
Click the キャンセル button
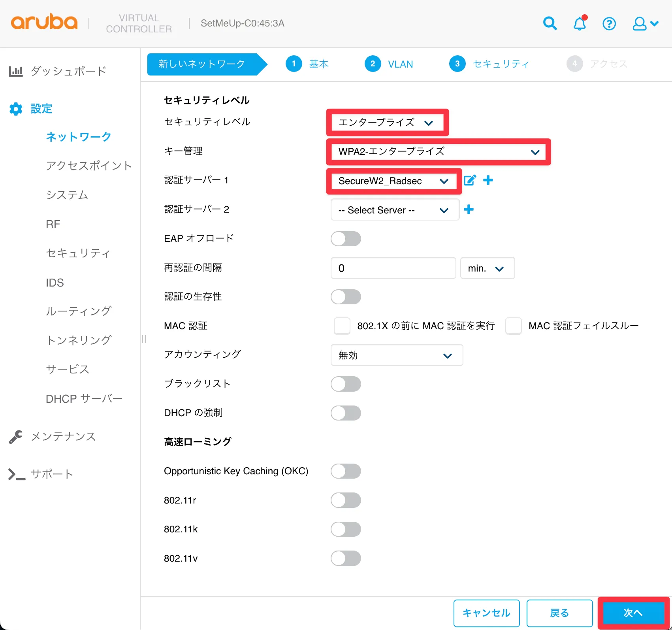(x=486, y=613)
